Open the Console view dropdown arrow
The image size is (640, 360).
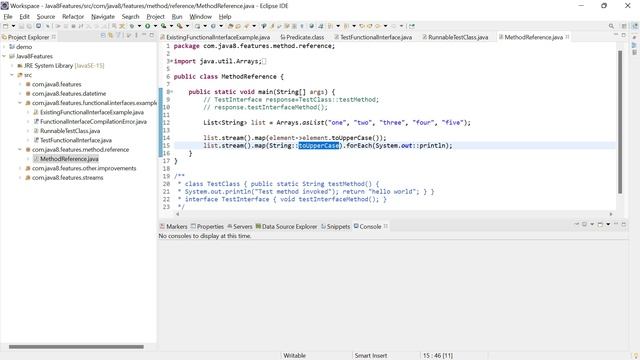pos(608,224)
